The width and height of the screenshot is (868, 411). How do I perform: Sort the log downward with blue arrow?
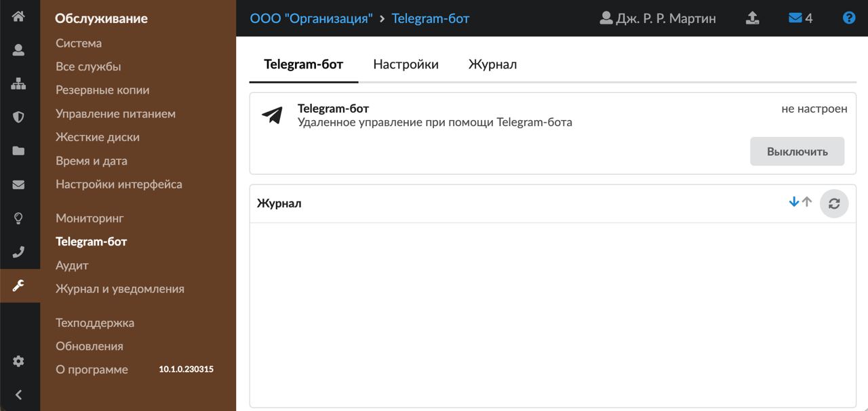794,202
